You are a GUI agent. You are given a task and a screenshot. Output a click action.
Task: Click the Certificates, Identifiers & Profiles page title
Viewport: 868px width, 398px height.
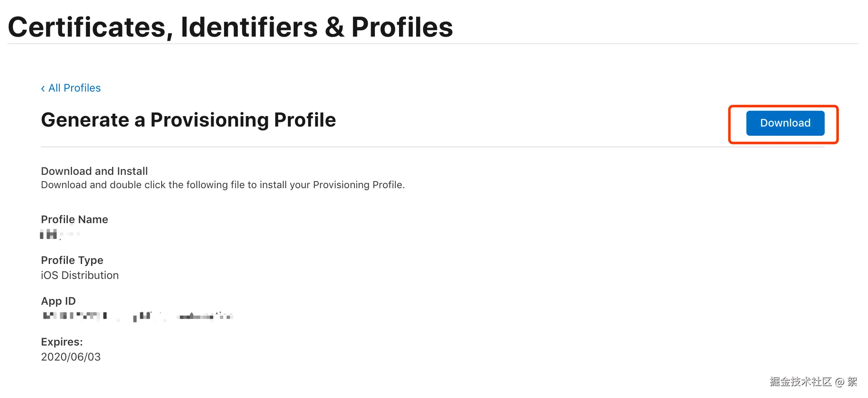pyautogui.click(x=230, y=27)
